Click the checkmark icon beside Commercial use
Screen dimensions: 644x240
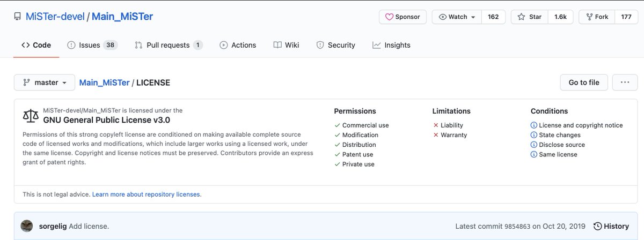(x=337, y=125)
